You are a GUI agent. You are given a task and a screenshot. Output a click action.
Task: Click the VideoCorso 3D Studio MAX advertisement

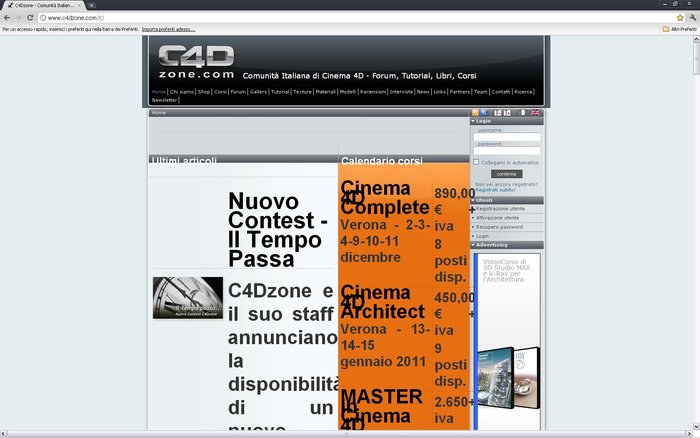click(x=509, y=342)
